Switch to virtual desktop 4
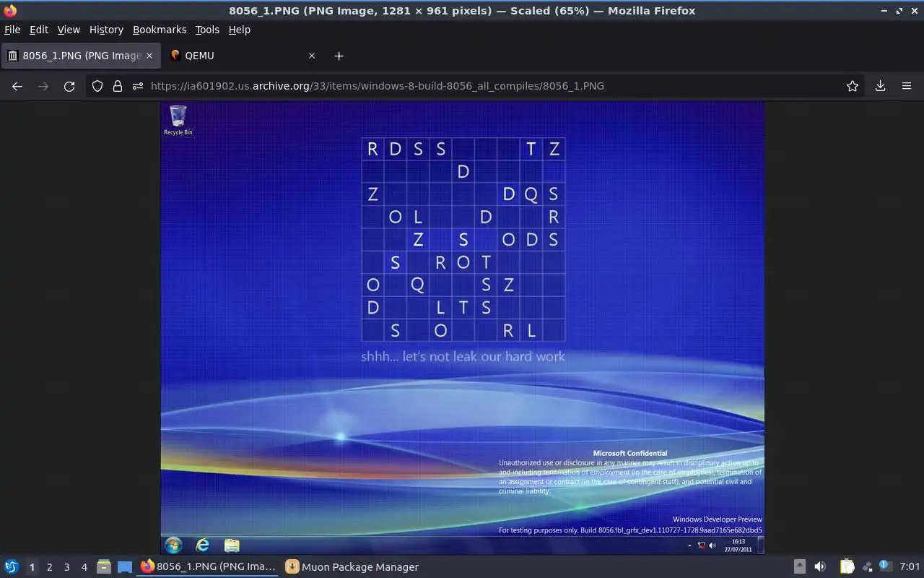 [84, 567]
